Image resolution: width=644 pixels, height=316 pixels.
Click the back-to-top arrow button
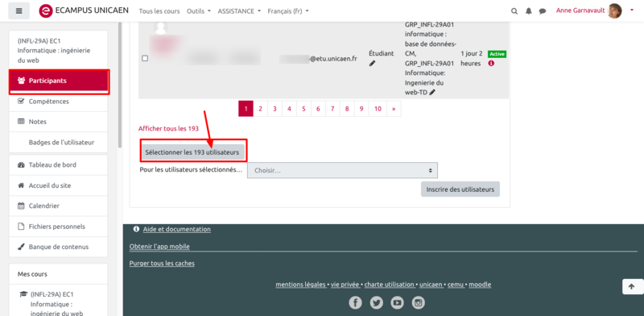pos(633,286)
